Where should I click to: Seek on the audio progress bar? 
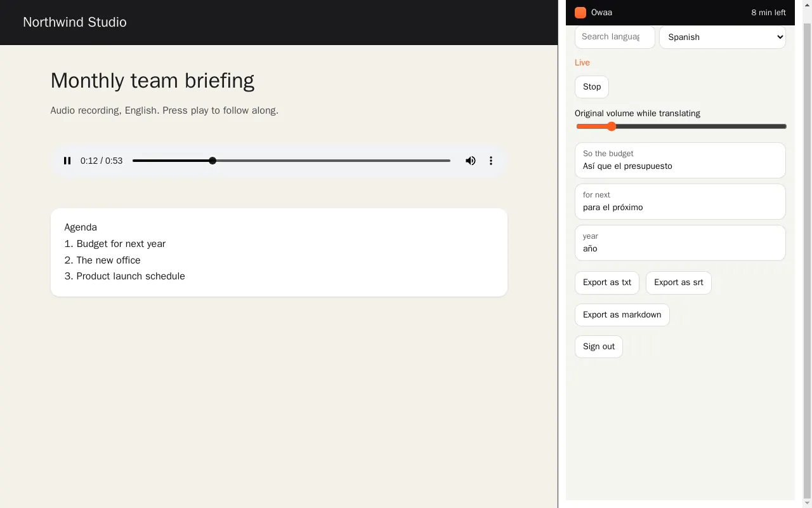pyautogui.click(x=291, y=161)
